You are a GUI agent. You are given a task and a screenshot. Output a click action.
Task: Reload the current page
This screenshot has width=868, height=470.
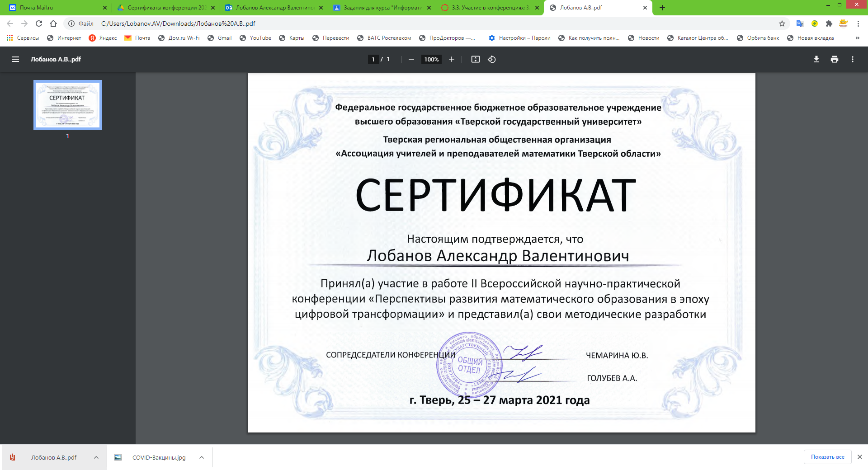click(39, 23)
